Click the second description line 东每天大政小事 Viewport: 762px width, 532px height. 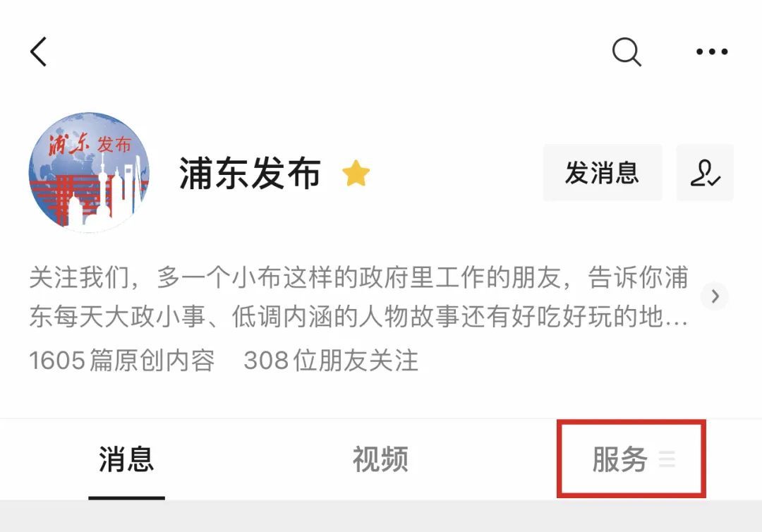[x=358, y=316]
